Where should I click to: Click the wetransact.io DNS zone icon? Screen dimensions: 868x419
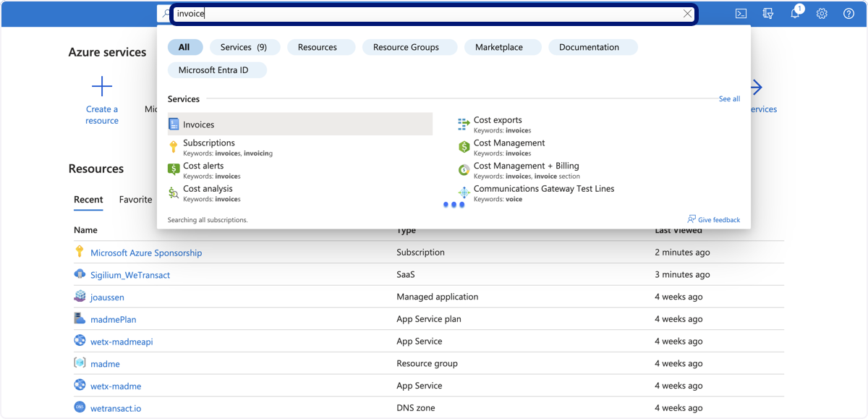(80, 407)
